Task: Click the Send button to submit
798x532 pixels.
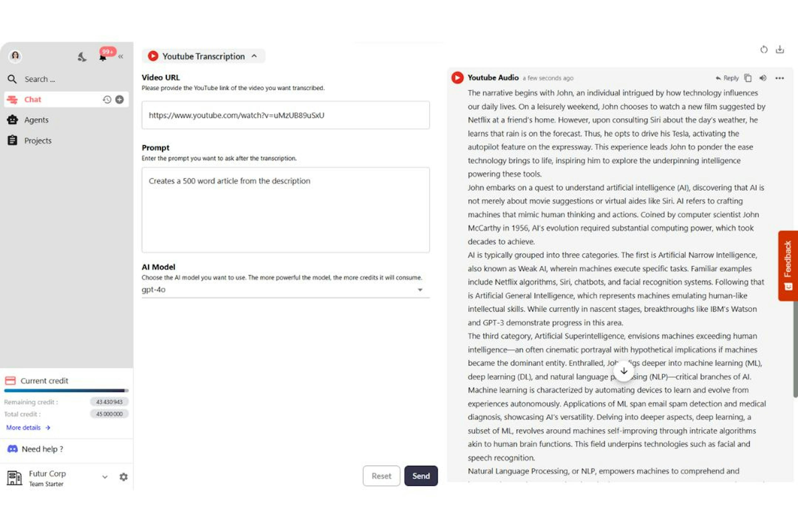Action: (421, 476)
